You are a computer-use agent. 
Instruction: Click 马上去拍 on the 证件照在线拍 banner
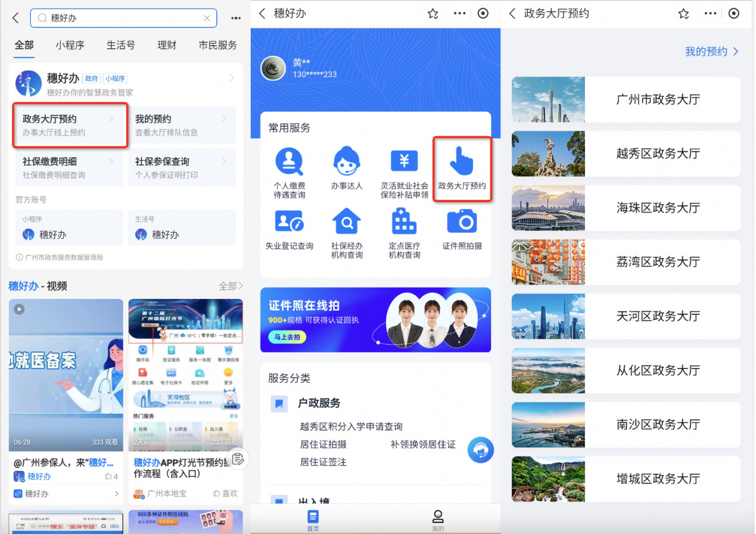click(x=288, y=337)
